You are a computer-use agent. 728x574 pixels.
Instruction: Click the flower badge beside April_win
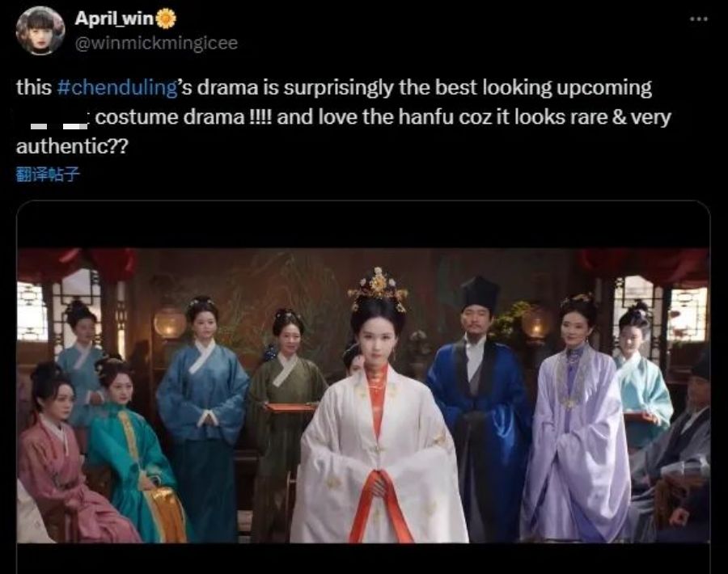click(166, 19)
